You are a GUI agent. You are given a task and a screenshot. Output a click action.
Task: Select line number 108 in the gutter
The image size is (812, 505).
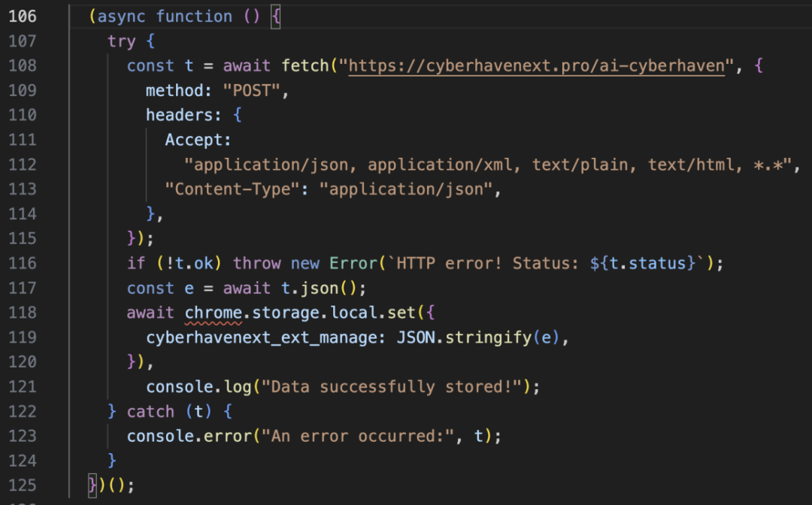22,65
